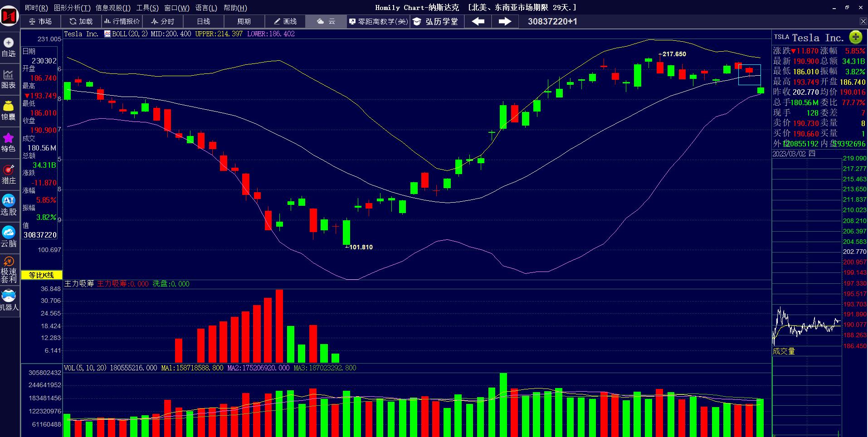
Task: Click the small BOLL indicator icon
Action: point(107,34)
